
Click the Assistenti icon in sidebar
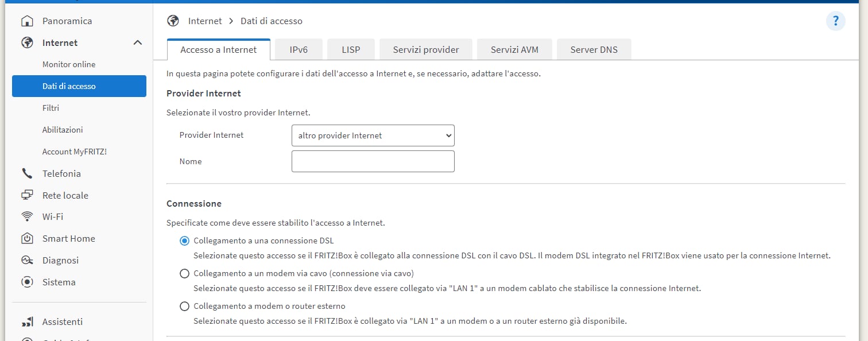[x=27, y=321]
